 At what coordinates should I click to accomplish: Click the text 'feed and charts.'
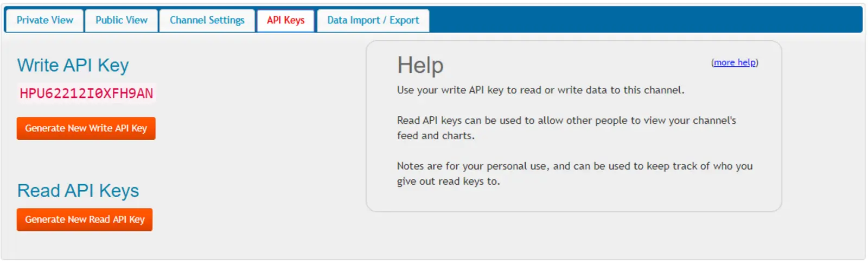436,136
